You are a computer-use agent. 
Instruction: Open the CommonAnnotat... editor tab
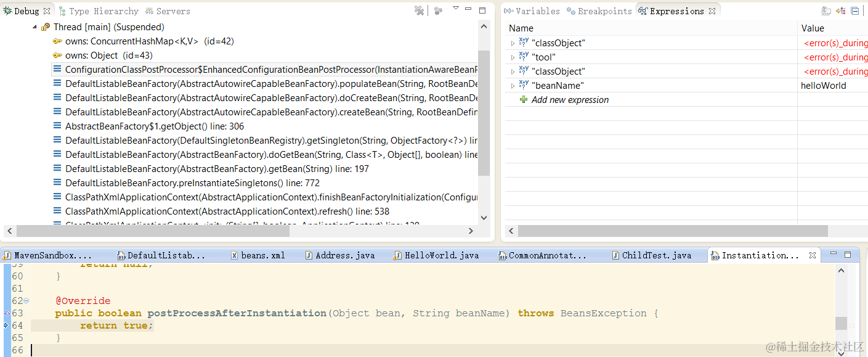(543, 255)
